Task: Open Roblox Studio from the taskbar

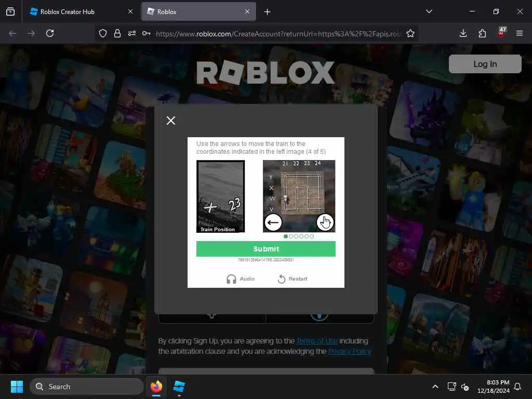Action: point(179,387)
